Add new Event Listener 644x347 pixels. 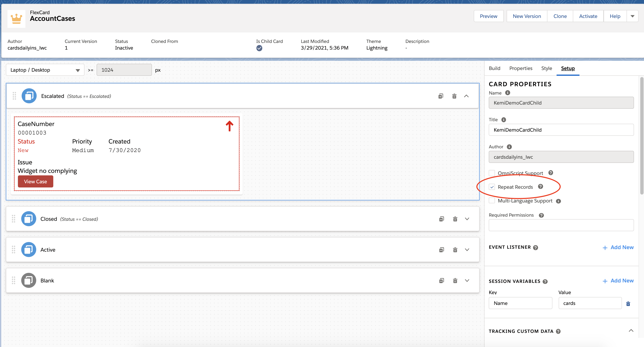(x=618, y=247)
